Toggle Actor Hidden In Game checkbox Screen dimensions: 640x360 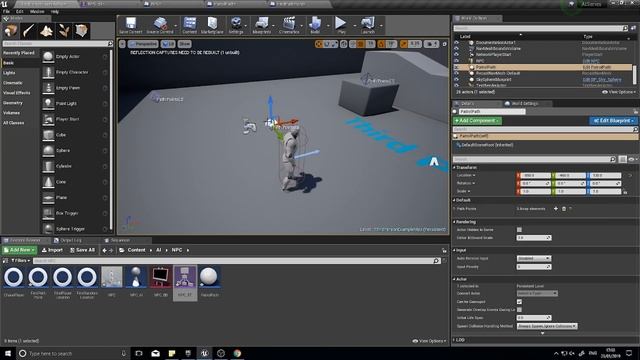(519, 230)
